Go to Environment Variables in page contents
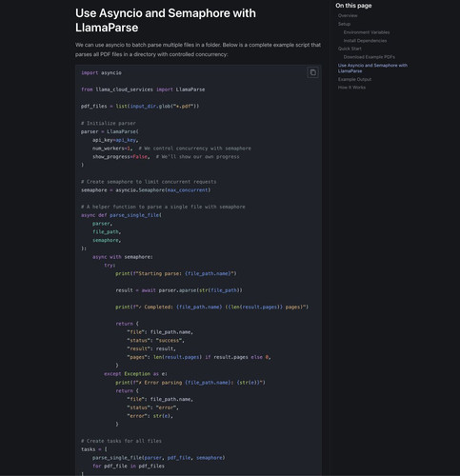The height and width of the screenshot is (476, 460). (x=367, y=32)
